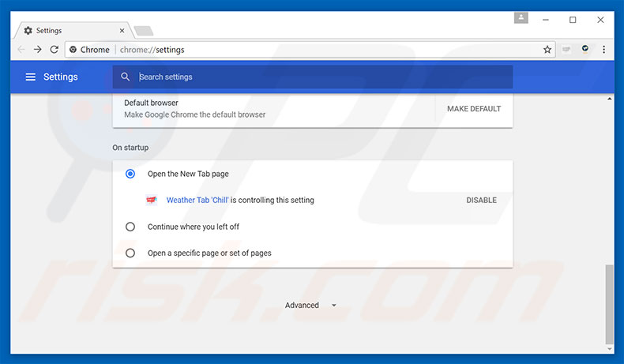Screen dimensions: 624x364
Task: Expand the Advanced settings section
Action: point(310,305)
